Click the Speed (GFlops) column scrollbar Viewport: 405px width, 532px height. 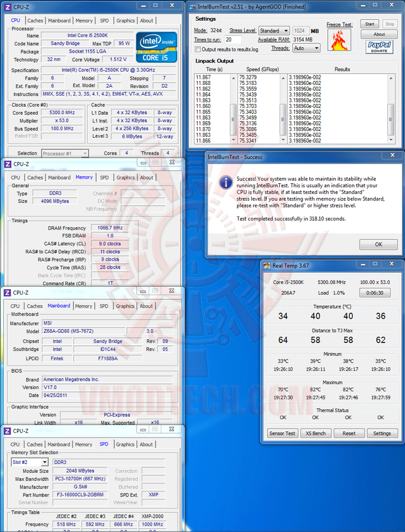(283, 109)
